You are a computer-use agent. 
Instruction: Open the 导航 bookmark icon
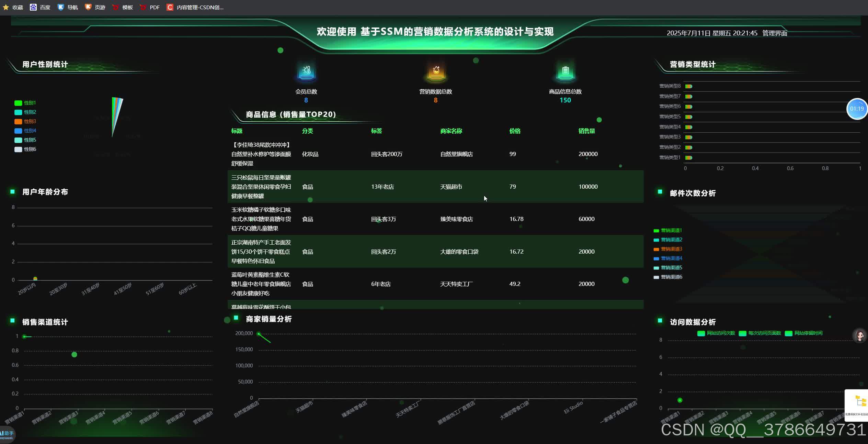click(60, 7)
